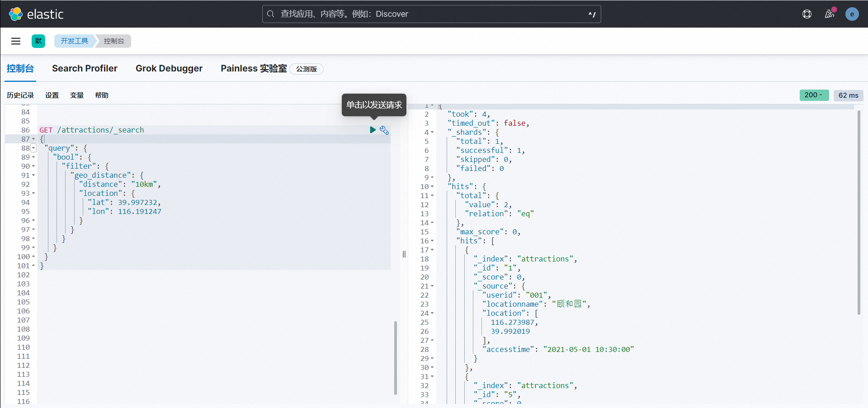868x408 pixels.
Task: Collapse the "query" fold at line 88
Action: point(33,148)
